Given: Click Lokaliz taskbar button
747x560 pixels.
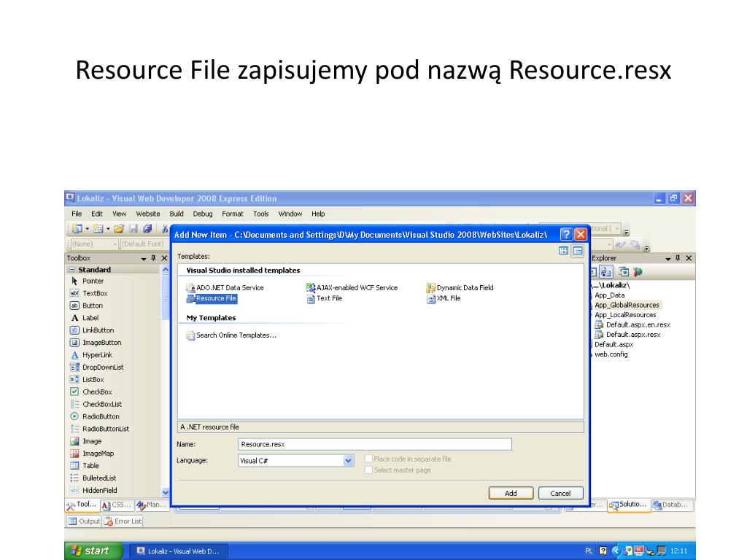Looking at the screenshot, I should coord(178,551).
